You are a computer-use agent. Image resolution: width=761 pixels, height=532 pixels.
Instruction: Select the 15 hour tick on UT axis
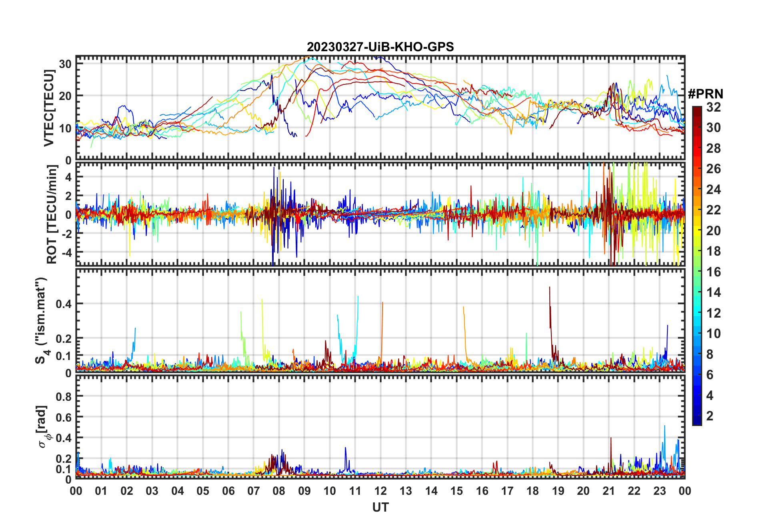[457, 491]
